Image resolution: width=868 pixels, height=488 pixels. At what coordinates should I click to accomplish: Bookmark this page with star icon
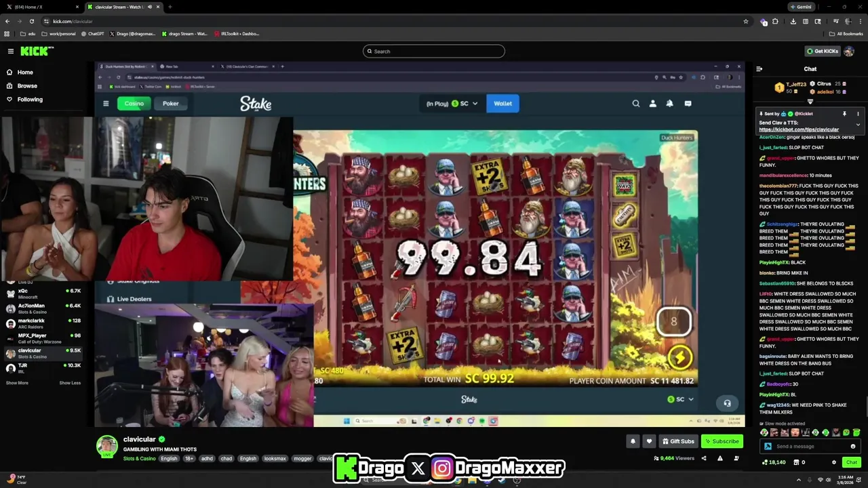click(x=746, y=21)
